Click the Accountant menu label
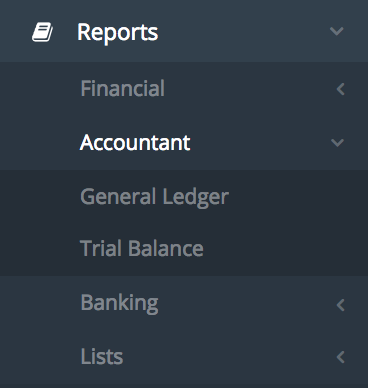Viewport: 368px width, 388px height. click(x=135, y=143)
